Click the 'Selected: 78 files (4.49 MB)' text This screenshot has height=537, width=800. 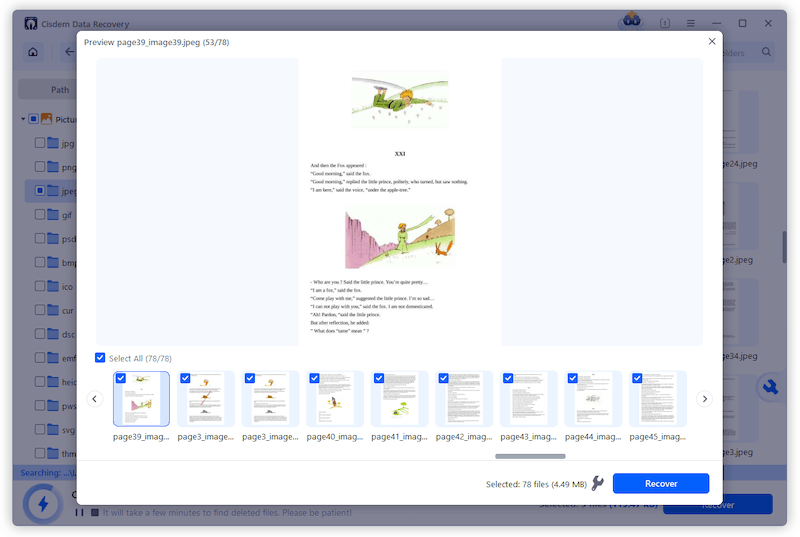(536, 484)
